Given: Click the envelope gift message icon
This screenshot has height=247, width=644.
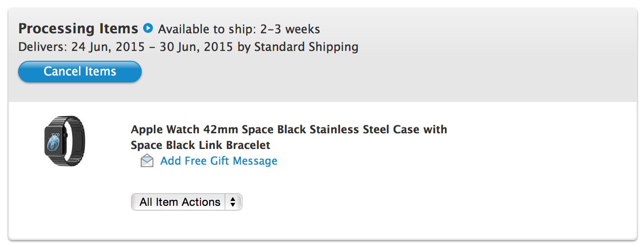Looking at the screenshot, I should (x=147, y=161).
